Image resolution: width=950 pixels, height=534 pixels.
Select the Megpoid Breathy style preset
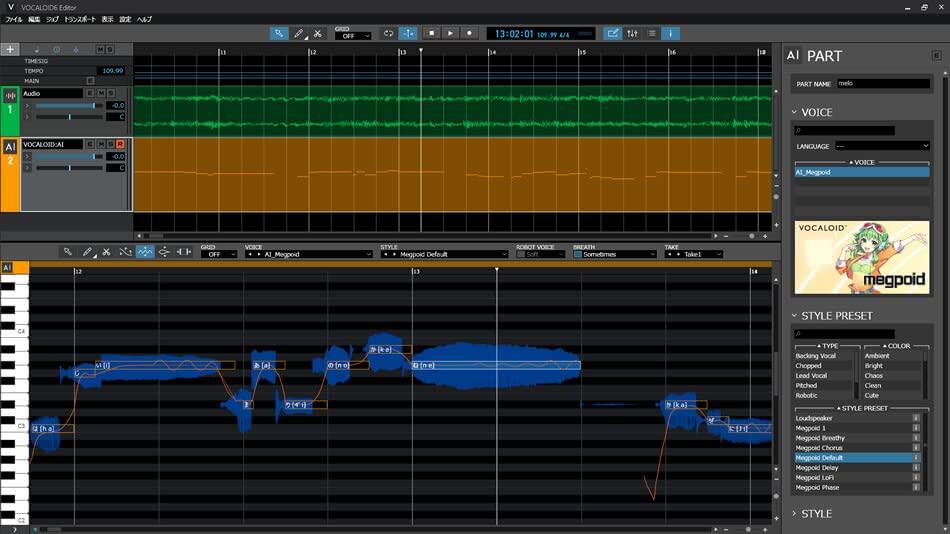(x=821, y=438)
